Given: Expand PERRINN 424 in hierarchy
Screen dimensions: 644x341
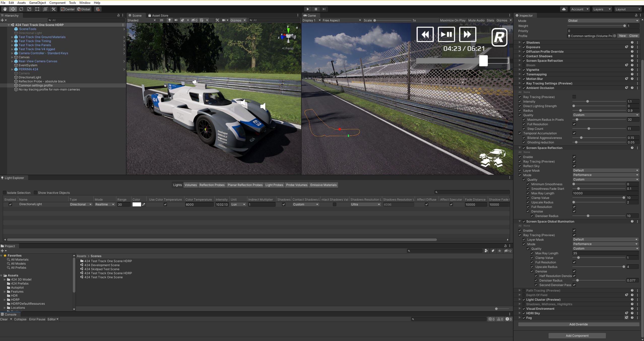Looking at the screenshot, I should point(12,69).
